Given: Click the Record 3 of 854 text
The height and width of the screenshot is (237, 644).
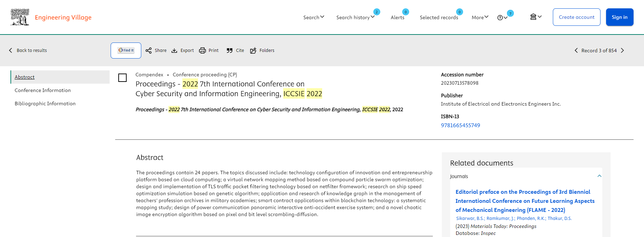Looking at the screenshot, I should (x=599, y=51).
